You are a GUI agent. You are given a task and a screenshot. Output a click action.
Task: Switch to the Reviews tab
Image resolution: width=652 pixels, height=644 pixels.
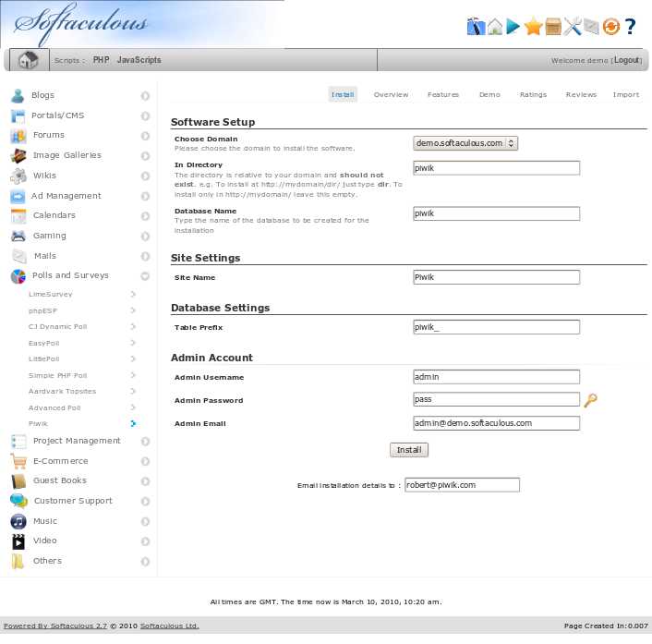[x=581, y=94]
